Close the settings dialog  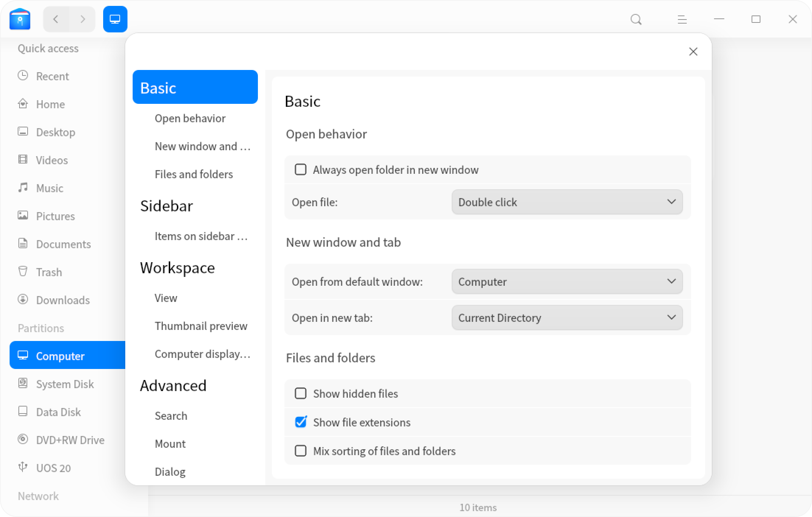coord(693,52)
